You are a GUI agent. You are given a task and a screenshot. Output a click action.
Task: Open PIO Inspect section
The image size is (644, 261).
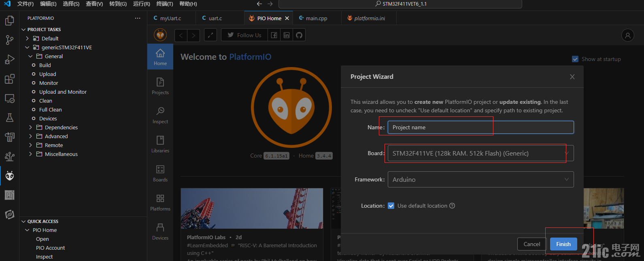[160, 115]
